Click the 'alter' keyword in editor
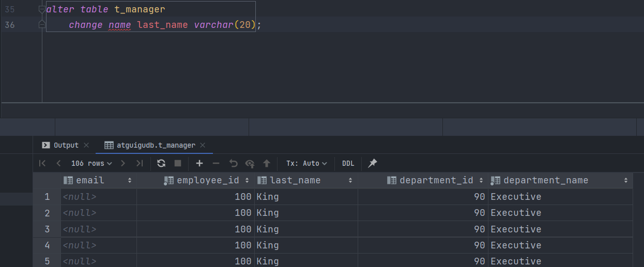The width and height of the screenshot is (644, 267). click(60, 9)
